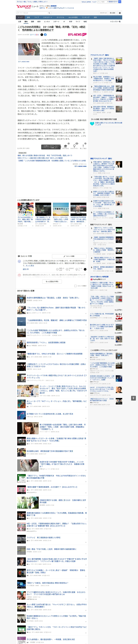Screen dimensions: 138x644
Task: Click the blue search button in top bar
Action: point(120,2)
